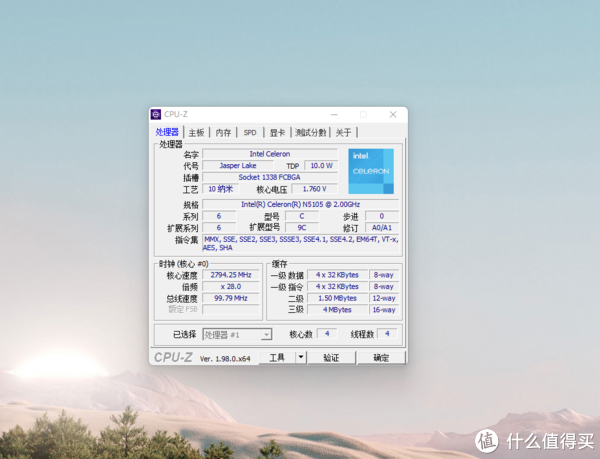
Task: Click the 型号 value C
Action: (x=302, y=216)
